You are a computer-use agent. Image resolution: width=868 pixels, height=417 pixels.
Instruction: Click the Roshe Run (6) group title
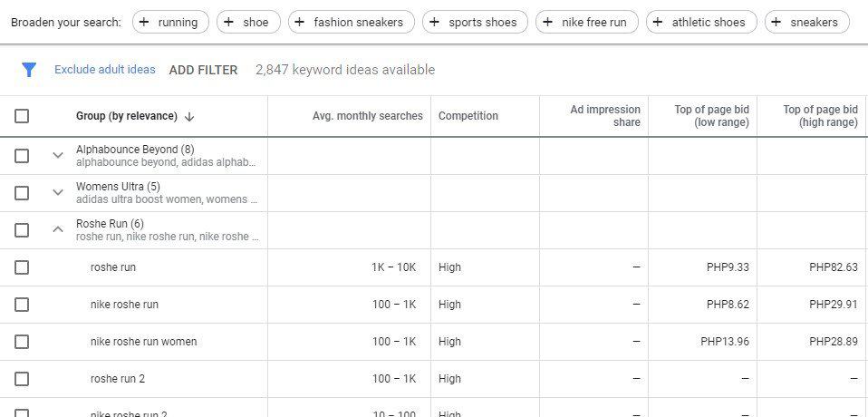(x=110, y=224)
